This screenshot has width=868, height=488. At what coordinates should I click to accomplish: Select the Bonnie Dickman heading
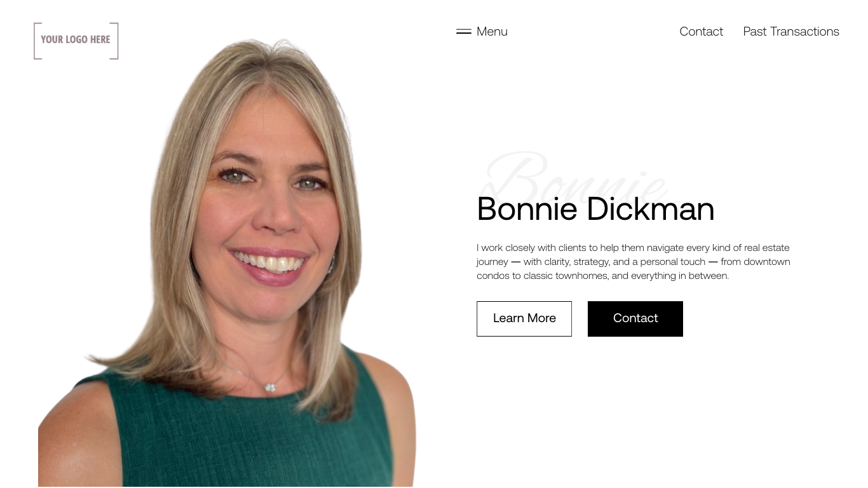click(595, 209)
